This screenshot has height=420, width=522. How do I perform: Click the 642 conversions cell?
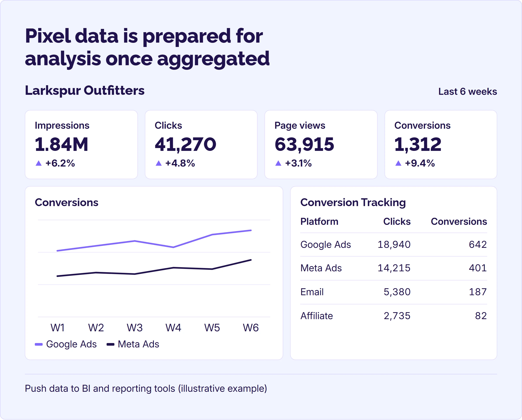click(x=478, y=245)
